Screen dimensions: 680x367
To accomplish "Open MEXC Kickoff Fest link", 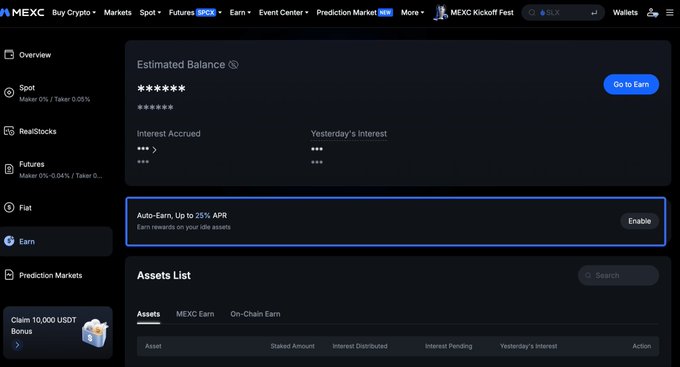I will click(482, 13).
